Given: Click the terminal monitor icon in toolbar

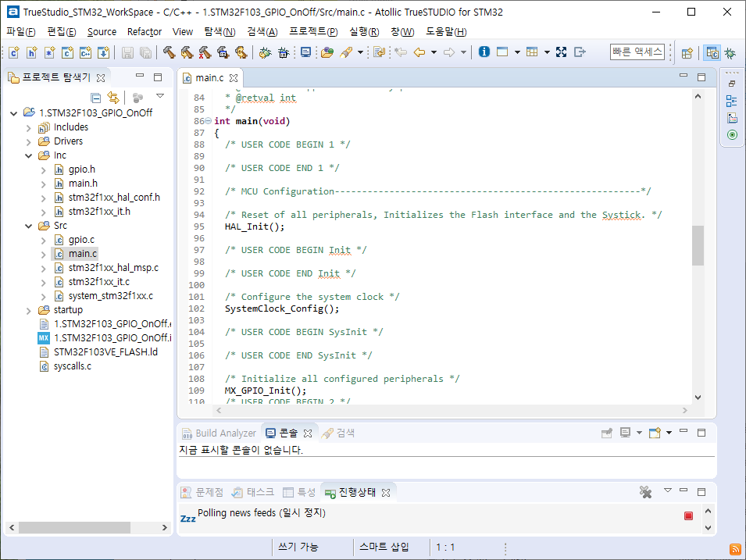Looking at the screenshot, I should (306, 52).
